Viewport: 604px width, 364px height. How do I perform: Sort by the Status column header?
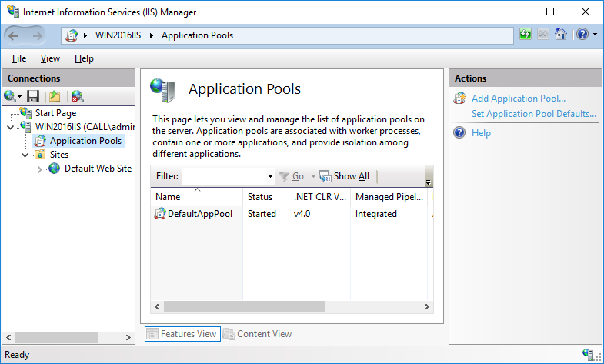[x=265, y=197]
